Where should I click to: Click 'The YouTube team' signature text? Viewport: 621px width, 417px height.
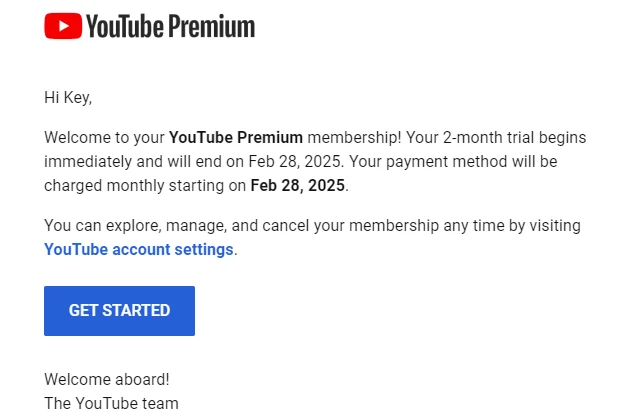111,404
